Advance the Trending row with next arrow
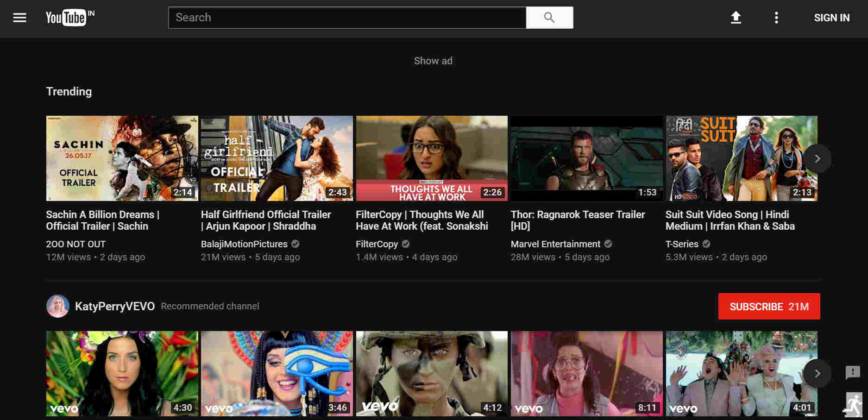This screenshot has width=868, height=420. [817, 159]
